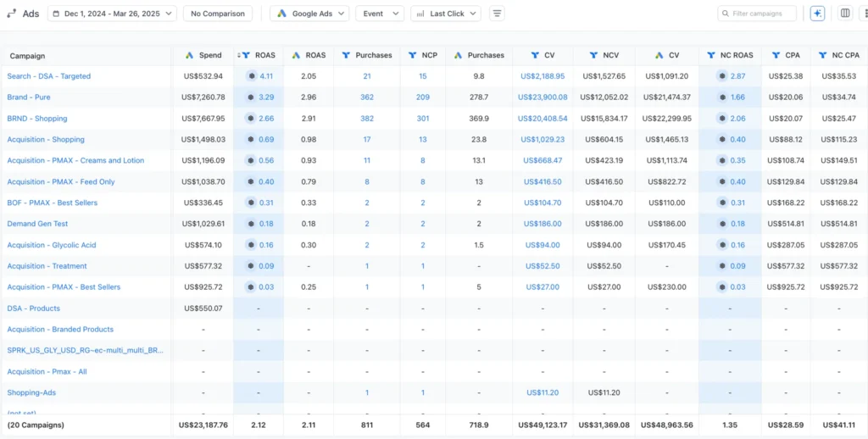Open BRND - Shopping campaign
The image size is (868, 439).
coord(37,119)
